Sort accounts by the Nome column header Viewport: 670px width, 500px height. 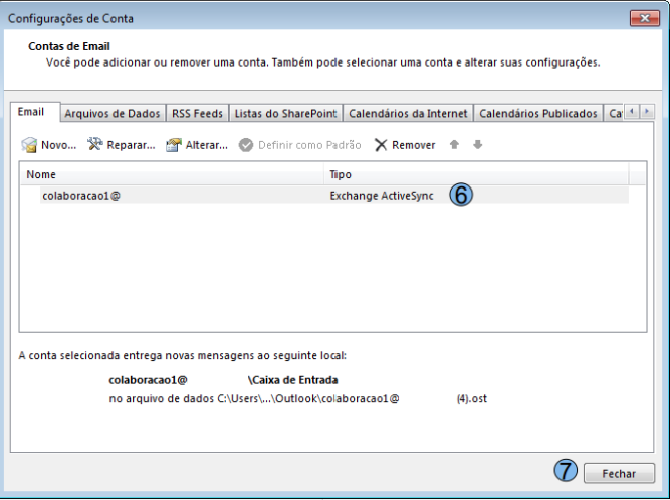click(x=170, y=175)
